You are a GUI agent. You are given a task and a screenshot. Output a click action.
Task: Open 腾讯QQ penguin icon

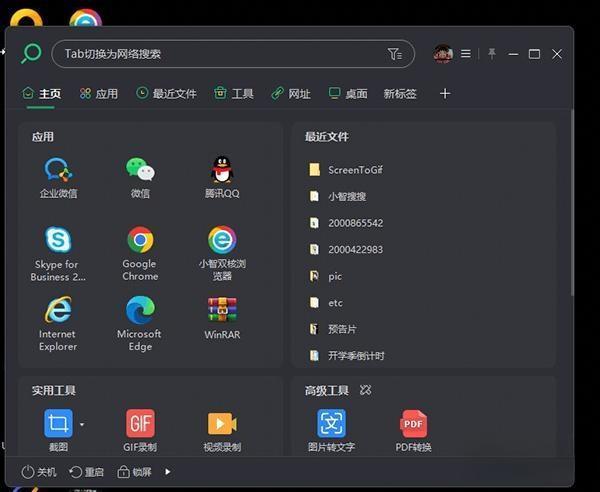[x=222, y=169]
